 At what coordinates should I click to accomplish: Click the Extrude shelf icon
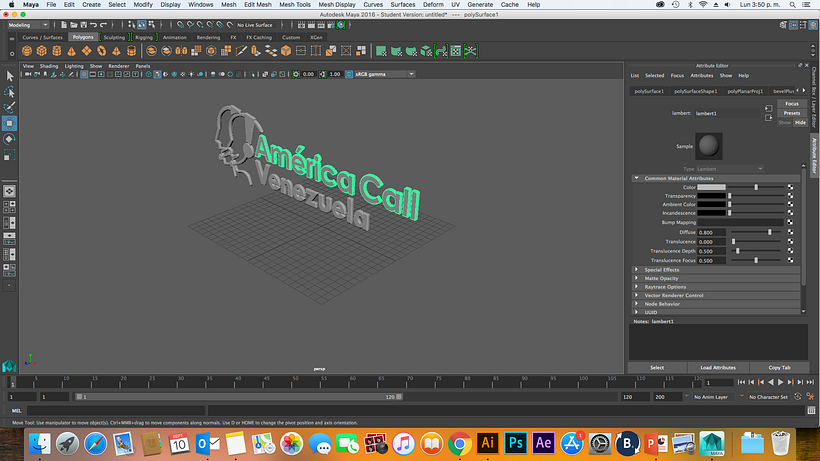tap(256, 51)
